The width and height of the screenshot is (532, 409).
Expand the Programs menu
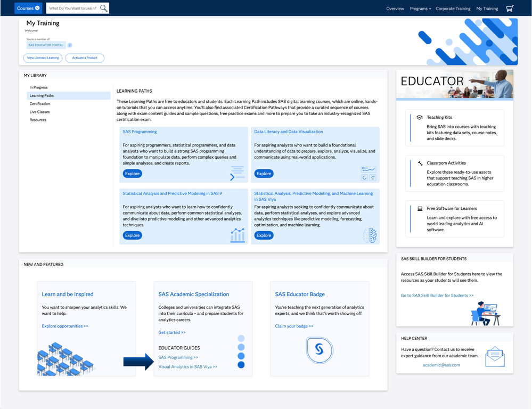[420, 9]
